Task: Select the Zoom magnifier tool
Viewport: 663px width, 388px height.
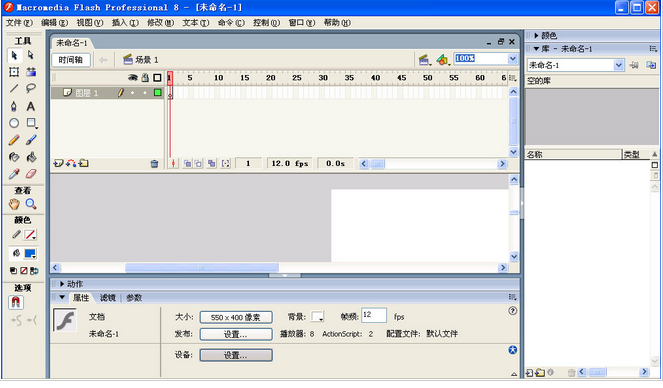Action: (31, 204)
